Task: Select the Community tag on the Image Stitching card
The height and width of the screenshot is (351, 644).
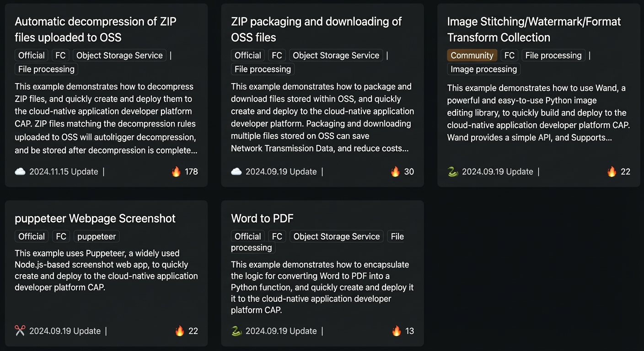Action: point(472,55)
